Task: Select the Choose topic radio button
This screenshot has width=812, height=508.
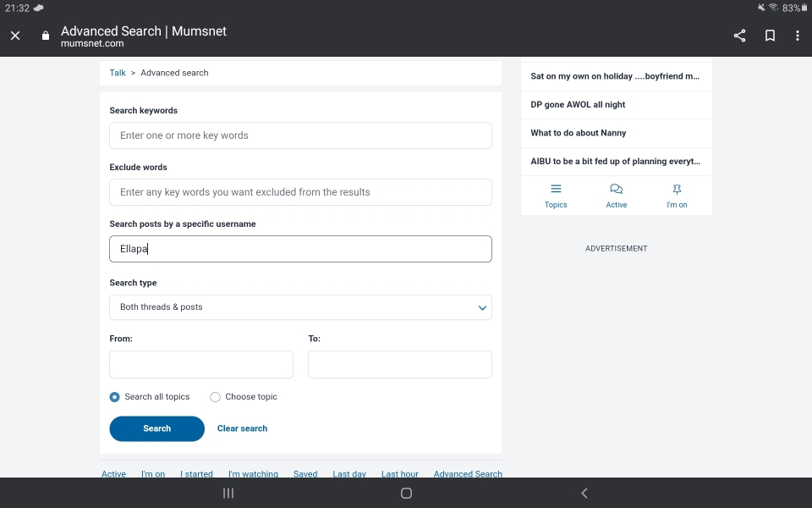Action: 215,396
